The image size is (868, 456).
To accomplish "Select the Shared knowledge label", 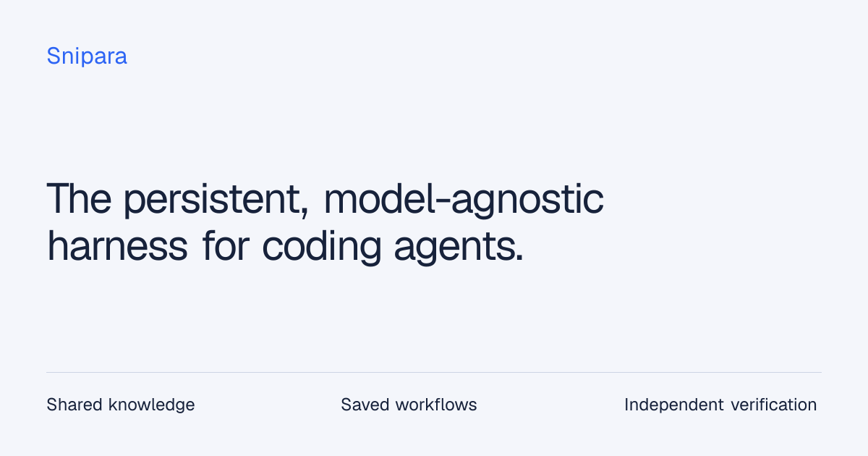I will [121, 405].
